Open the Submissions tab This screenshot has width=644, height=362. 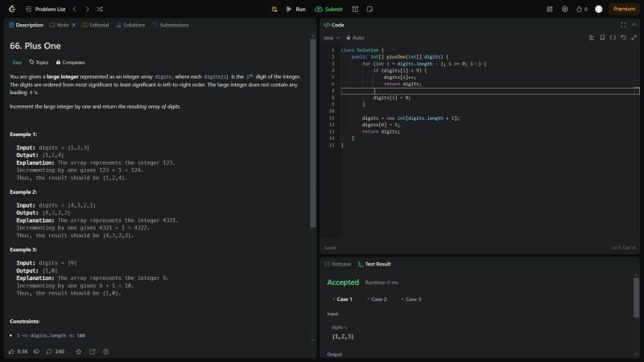point(171,25)
